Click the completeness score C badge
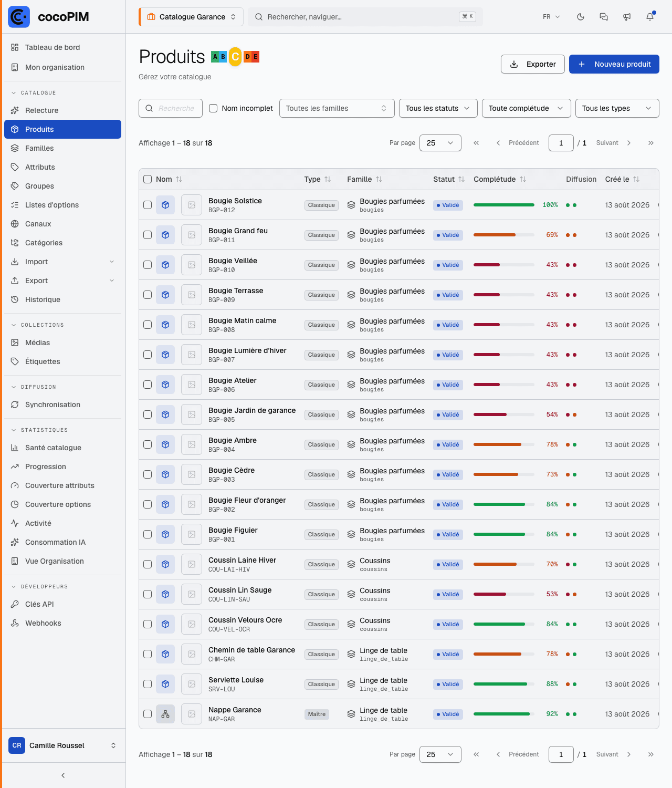Viewport: 672px width, 788px height. pos(235,57)
